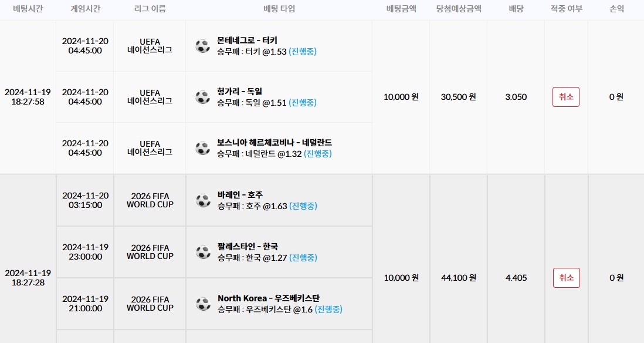Click soccer ball icon for 몬테네그로 - 터키 match
This screenshot has height=343, width=644.
[202, 46]
